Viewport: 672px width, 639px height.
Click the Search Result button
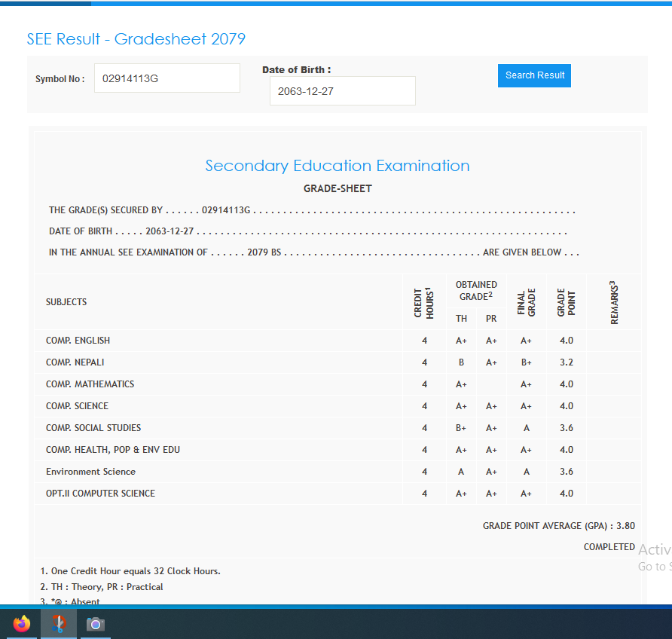click(x=534, y=75)
